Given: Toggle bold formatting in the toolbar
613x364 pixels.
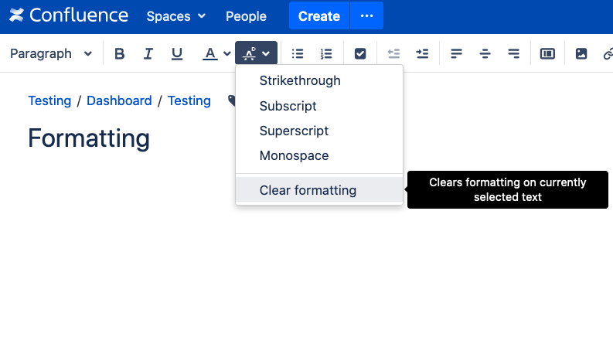Looking at the screenshot, I should (119, 53).
